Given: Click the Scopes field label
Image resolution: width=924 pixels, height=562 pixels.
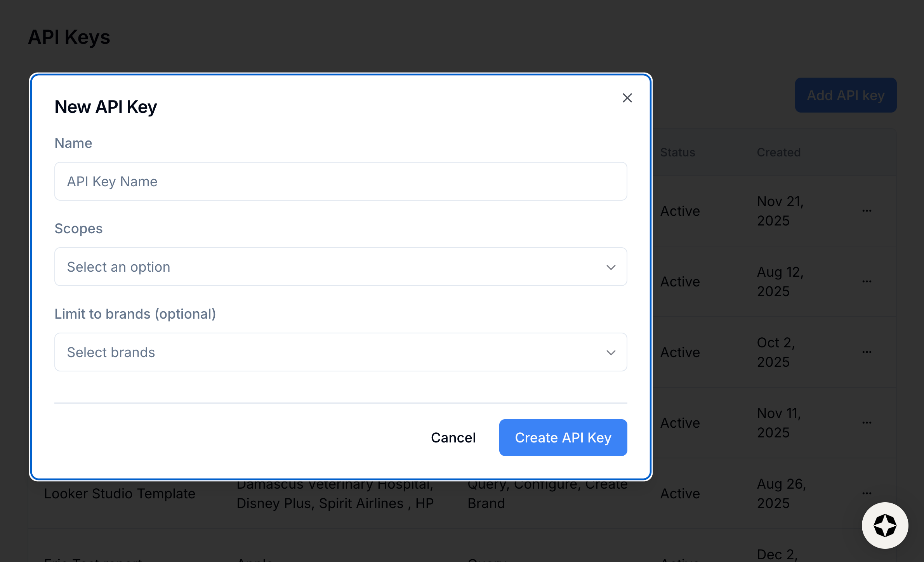Looking at the screenshot, I should click(x=78, y=228).
